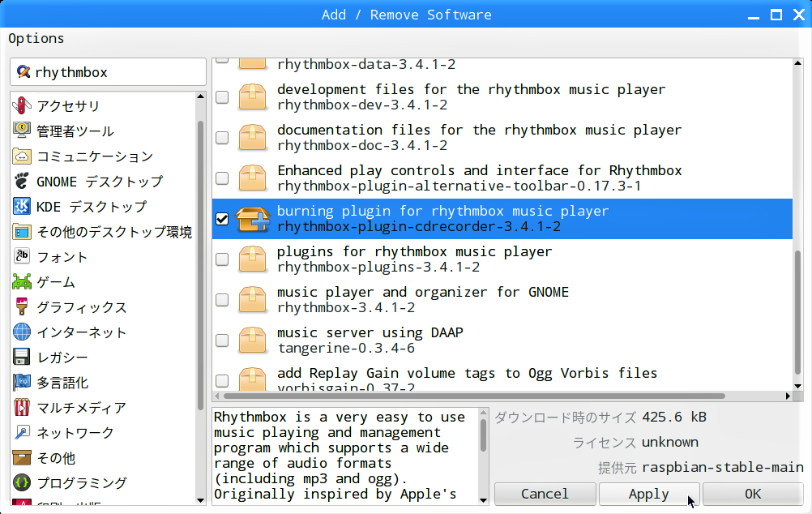Select "development files for the rhythmbox music player"
The image size is (812, 514).
[471, 90]
